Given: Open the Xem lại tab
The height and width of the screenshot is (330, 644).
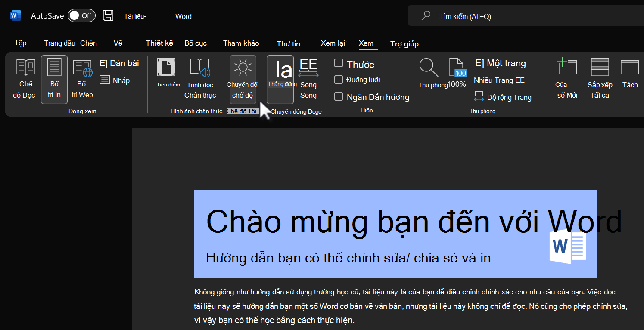Looking at the screenshot, I should click(333, 43).
